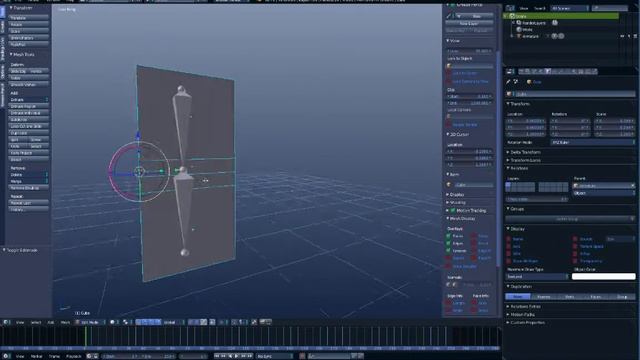Viewport: 640px width, 360px height.
Task: Collapse the Transform panel in properties
Action: point(519,104)
